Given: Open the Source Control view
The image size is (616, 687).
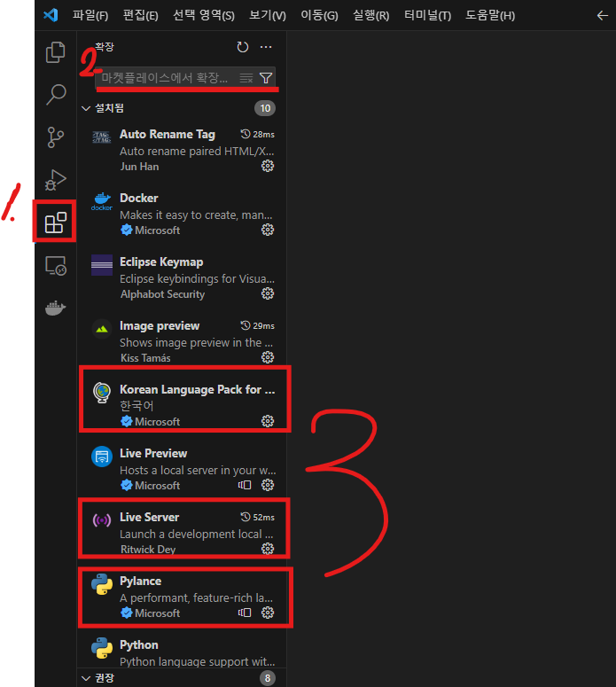Looking at the screenshot, I should (55, 137).
